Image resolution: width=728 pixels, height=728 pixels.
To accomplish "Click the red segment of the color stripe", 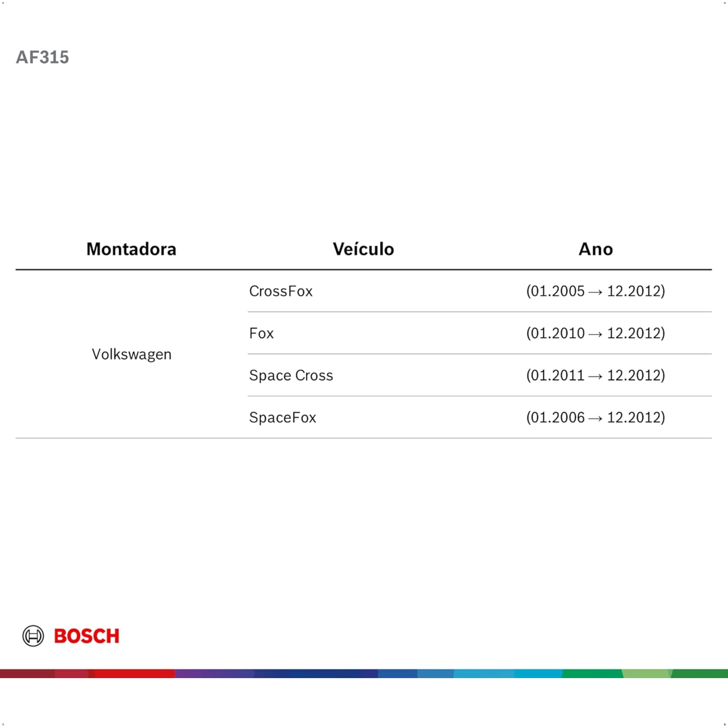I will [x=135, y=674].
